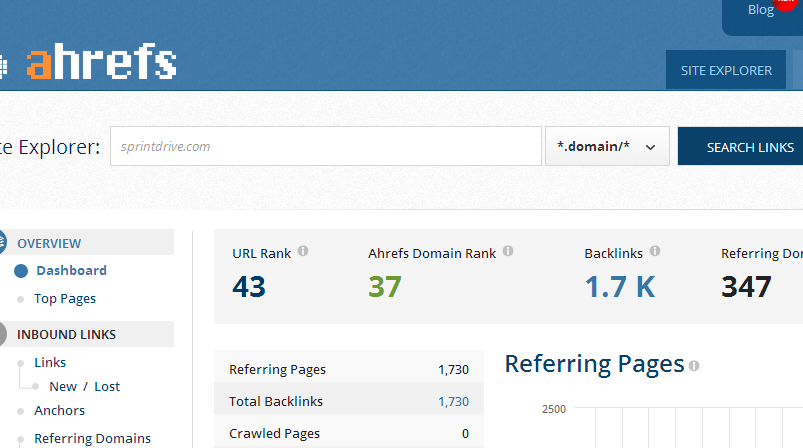
Task: Open the Blog link
Action: coord(760,10)
